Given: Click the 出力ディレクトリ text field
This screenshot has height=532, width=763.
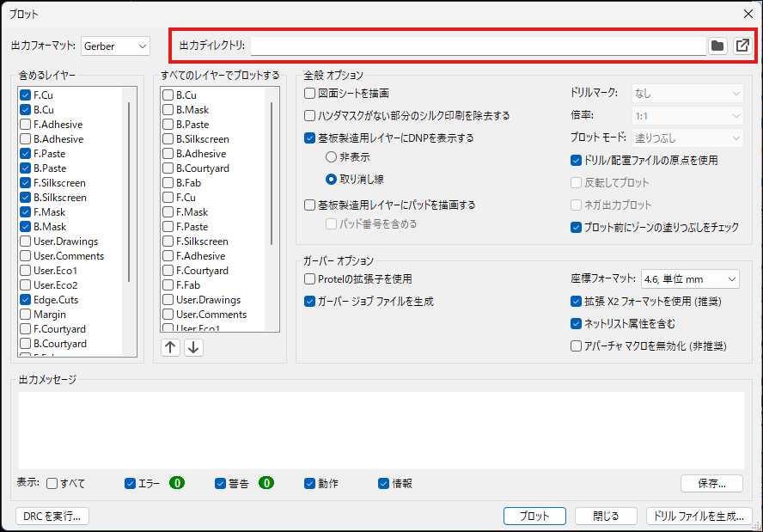Looking at the screenshot, I should (477, 46).
